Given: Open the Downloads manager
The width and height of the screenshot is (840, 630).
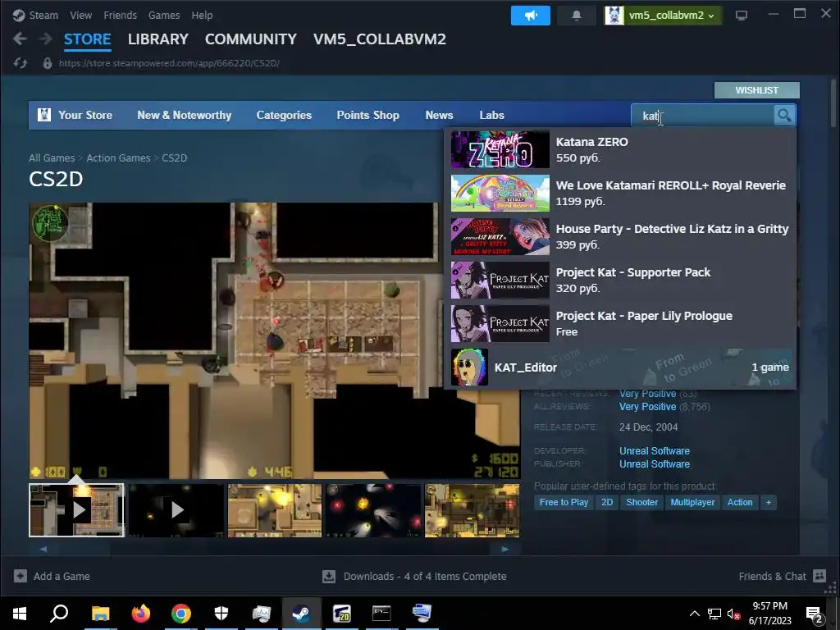Looking at the screenshot, I should [414, 577].
